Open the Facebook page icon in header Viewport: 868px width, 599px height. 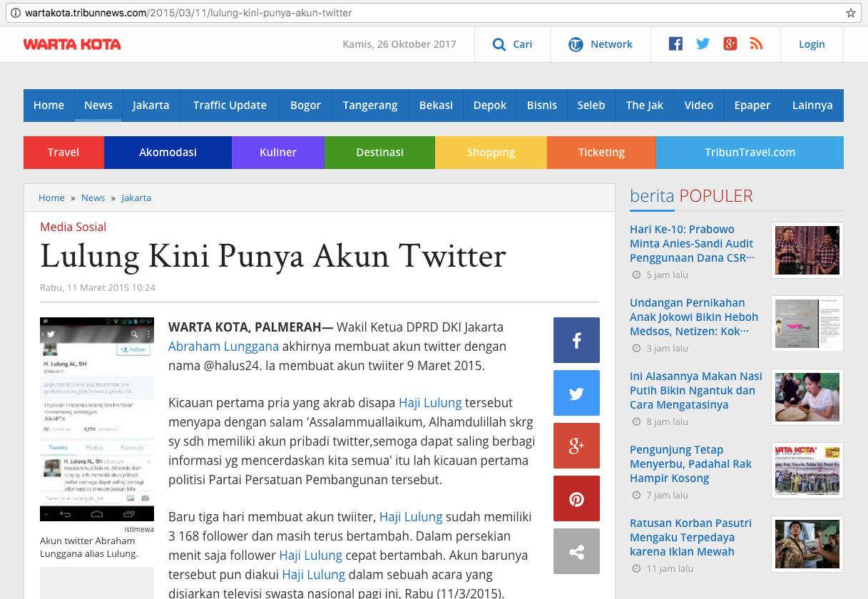[x=675, y=43]
